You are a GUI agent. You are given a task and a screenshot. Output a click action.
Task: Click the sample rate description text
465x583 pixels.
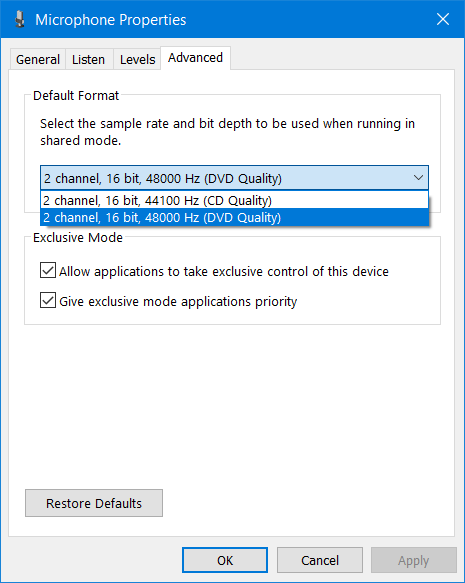pos(227,132)
